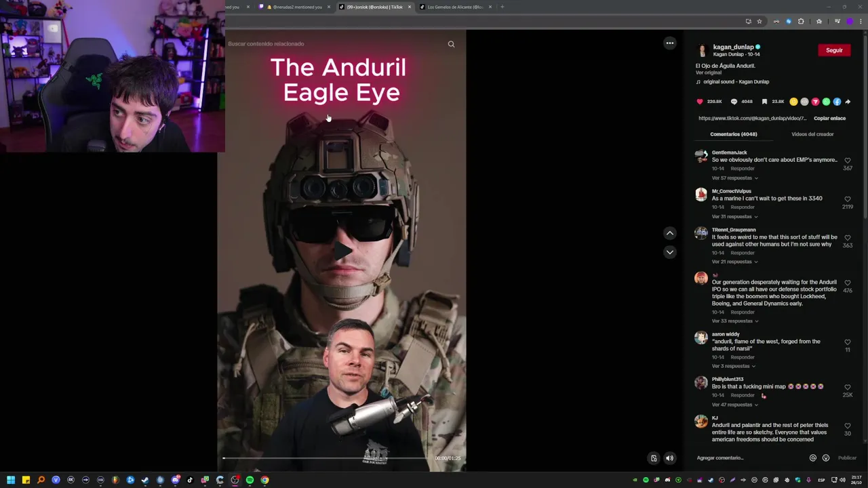Image resolution: width=868 pixels, height=488 pixels.
Task: Like KJ's comment
Action: tap(848, 426)
